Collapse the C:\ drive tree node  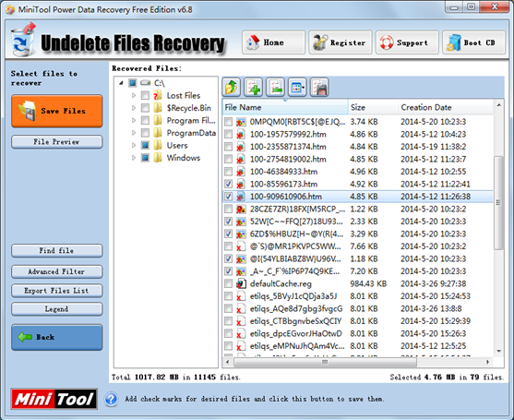click(121, 83)
